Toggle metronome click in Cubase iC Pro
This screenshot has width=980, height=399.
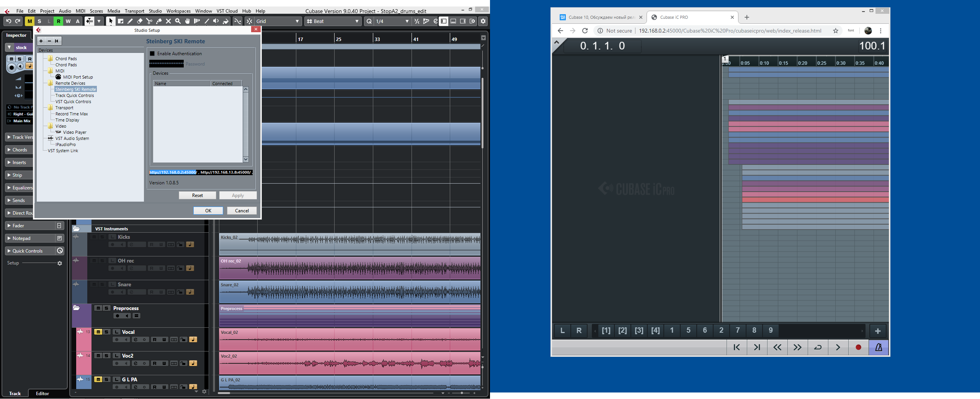click(879, 347)
